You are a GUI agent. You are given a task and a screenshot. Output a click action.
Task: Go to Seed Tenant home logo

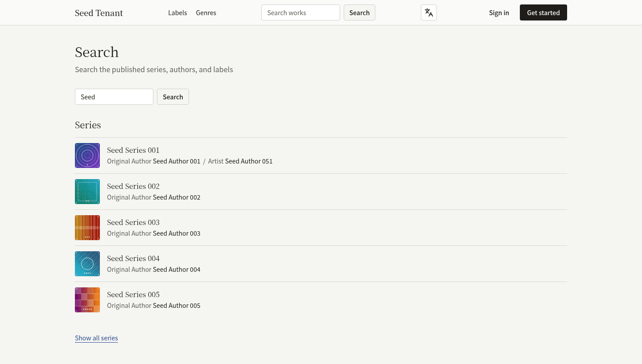[99, 13]
